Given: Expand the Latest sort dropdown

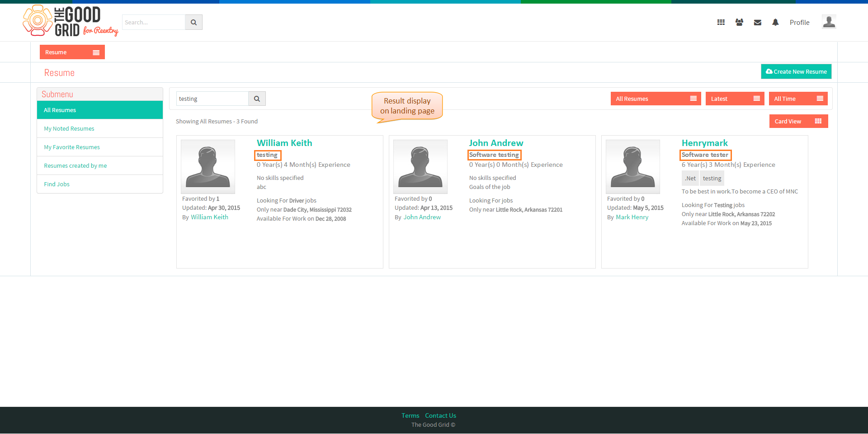Looking at the screenshot, I should coord(735,99).
